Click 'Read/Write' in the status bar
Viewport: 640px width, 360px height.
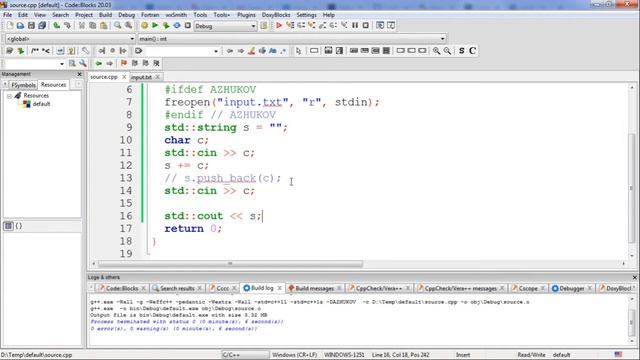[x=531, y=355]
